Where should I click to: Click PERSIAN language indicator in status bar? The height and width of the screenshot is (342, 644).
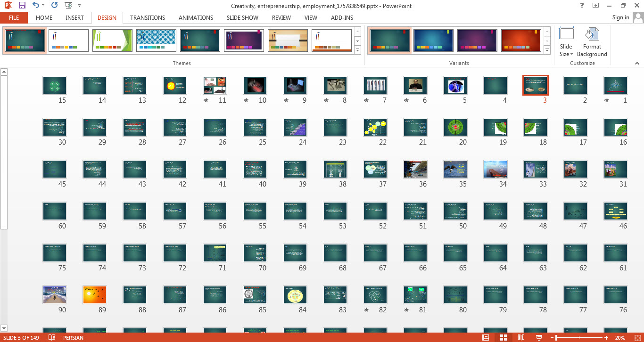[x=73, y=337]
